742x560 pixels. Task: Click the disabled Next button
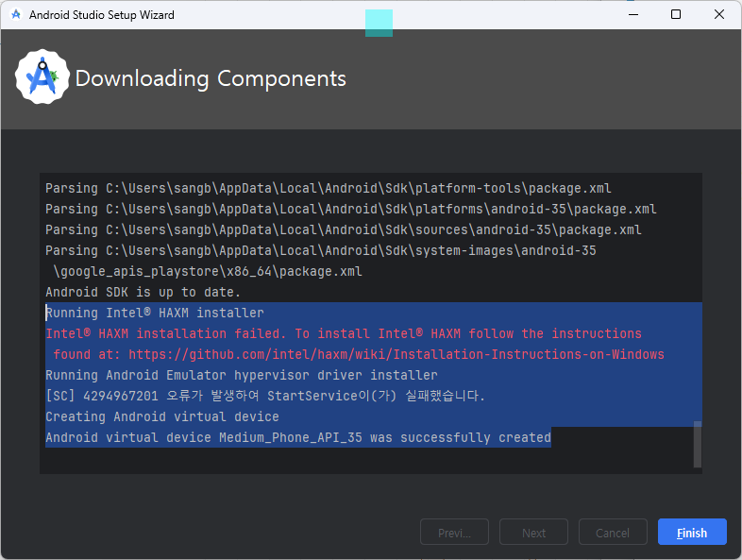click(x=533, y=532)
